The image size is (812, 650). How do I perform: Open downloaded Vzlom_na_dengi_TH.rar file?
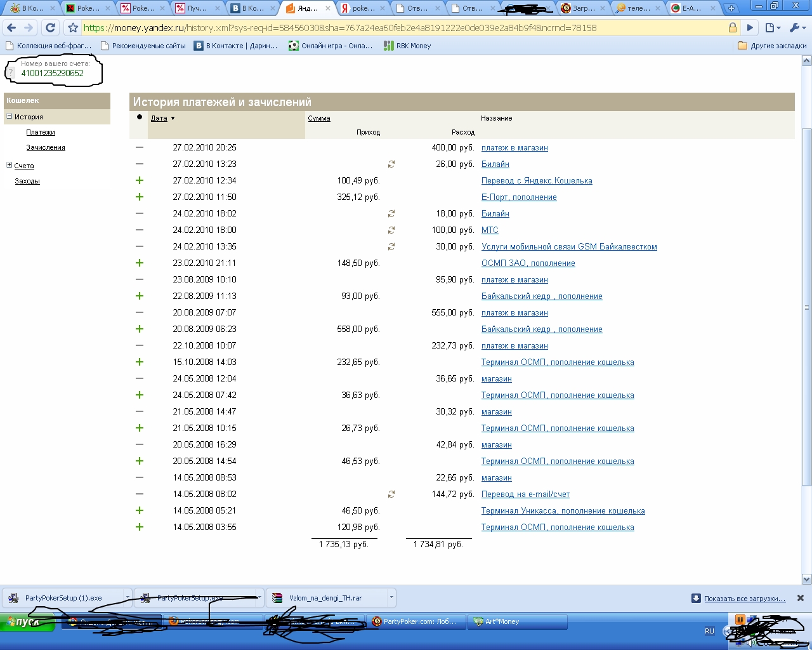click(x=325, y=598)
